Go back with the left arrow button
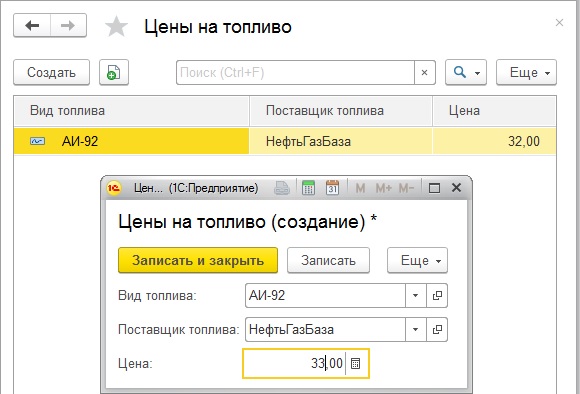Screen dimensions: 580x394 (x=32, y=25)
